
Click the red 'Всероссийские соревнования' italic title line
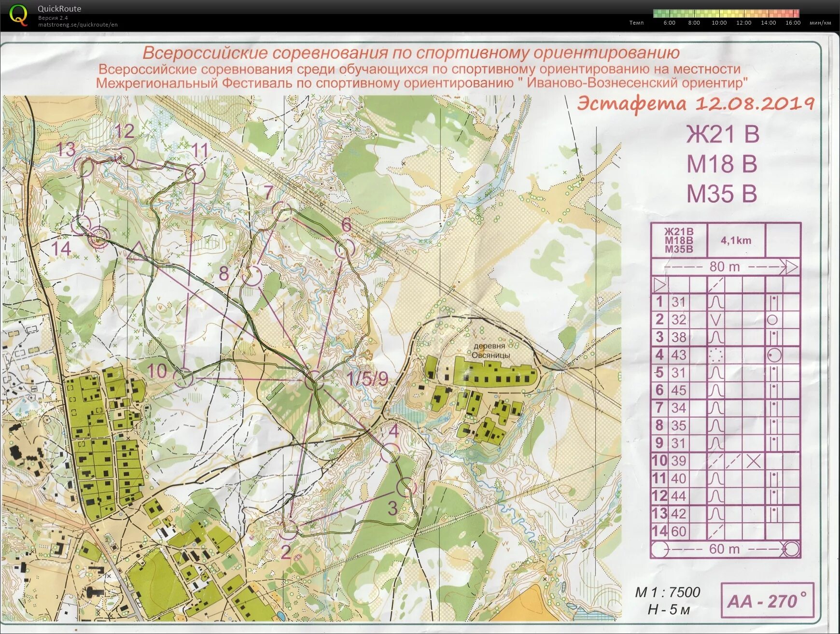point(411,52)
